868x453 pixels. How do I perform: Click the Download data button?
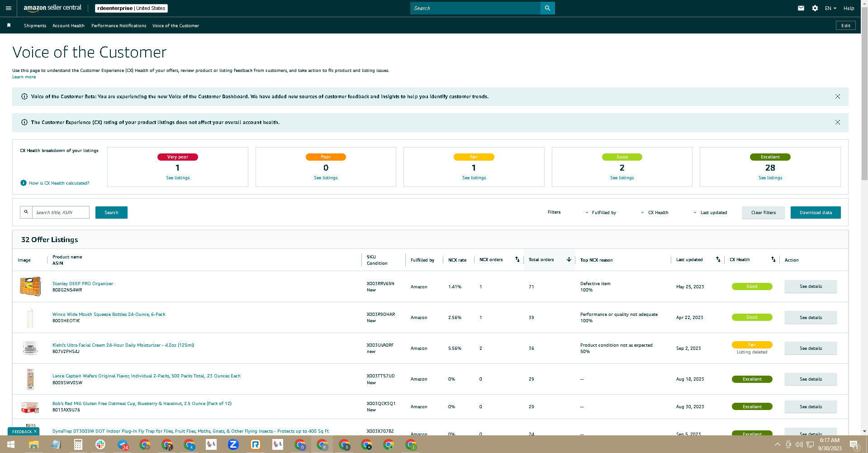pyautogui.click(x=816, y=212)
